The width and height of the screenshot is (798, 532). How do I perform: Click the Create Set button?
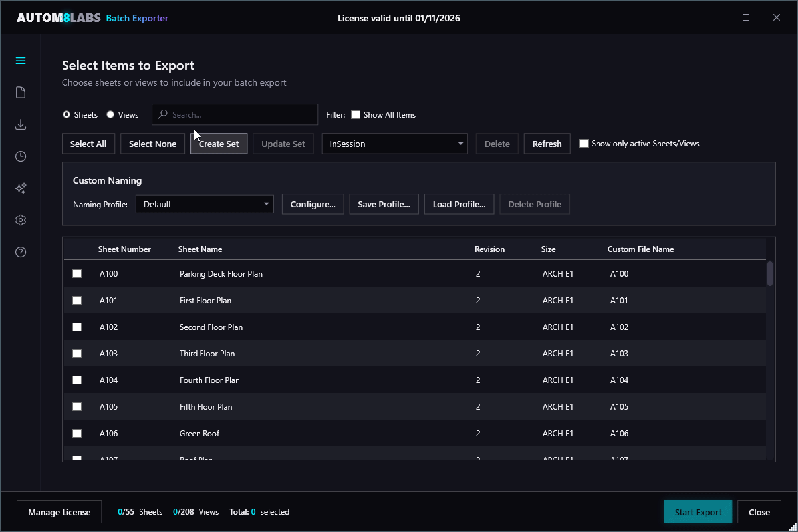click(x=219, y=143)
